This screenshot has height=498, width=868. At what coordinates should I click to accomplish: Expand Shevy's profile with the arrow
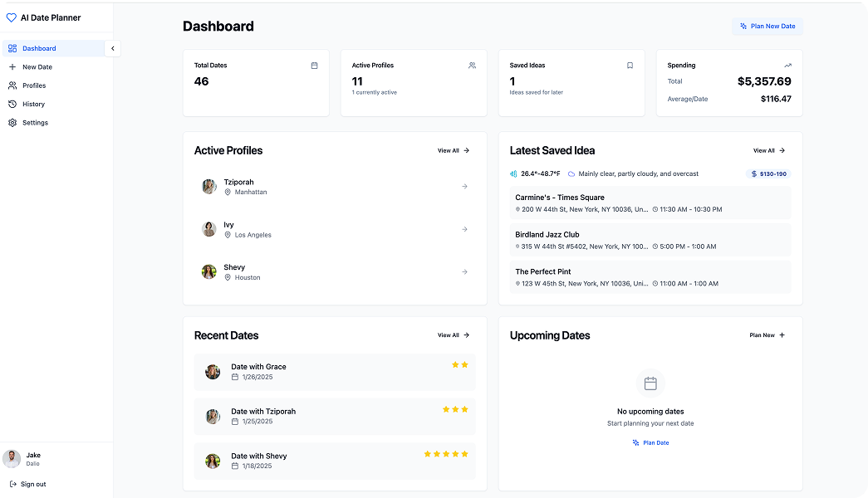[x=463, y=271]
